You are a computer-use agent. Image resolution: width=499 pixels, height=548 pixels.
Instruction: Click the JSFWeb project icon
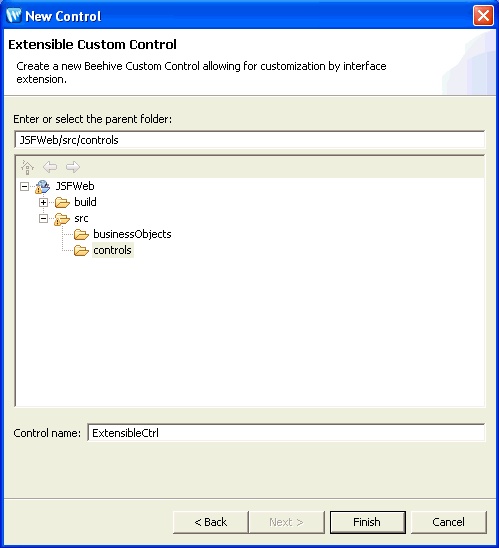43,187
